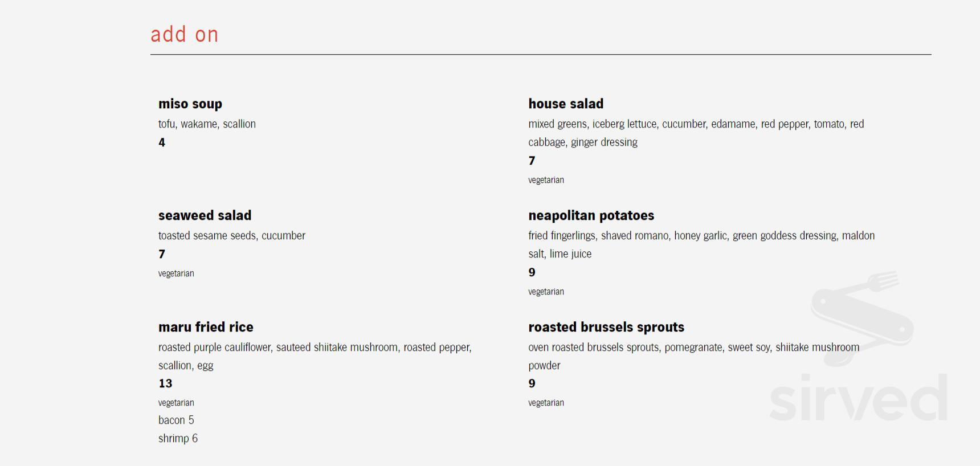Viewport: 980px width, 466px height.
Task: Click the miso soup description 'tofu, wakame, scallion'
Action: (207, 124)
